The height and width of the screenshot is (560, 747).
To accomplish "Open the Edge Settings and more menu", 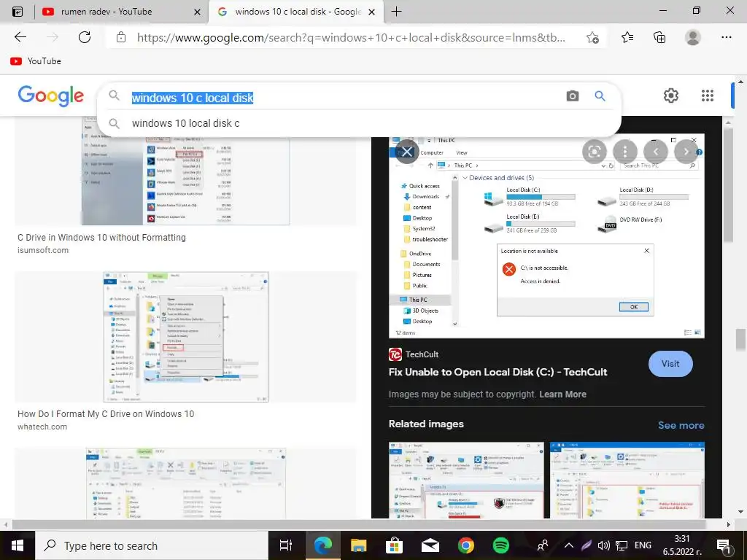I will tap(726, 37).
